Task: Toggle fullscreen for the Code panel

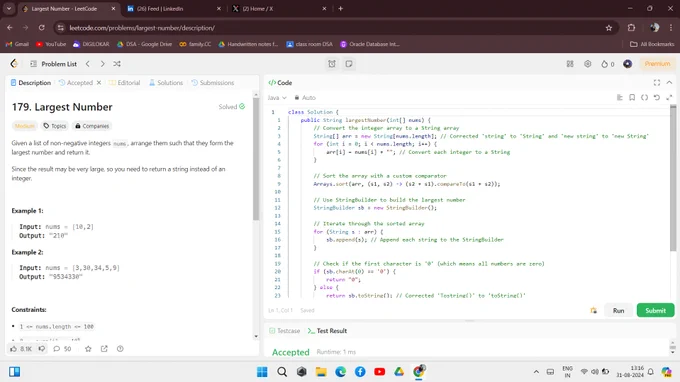Action: (x=657, y=82)
